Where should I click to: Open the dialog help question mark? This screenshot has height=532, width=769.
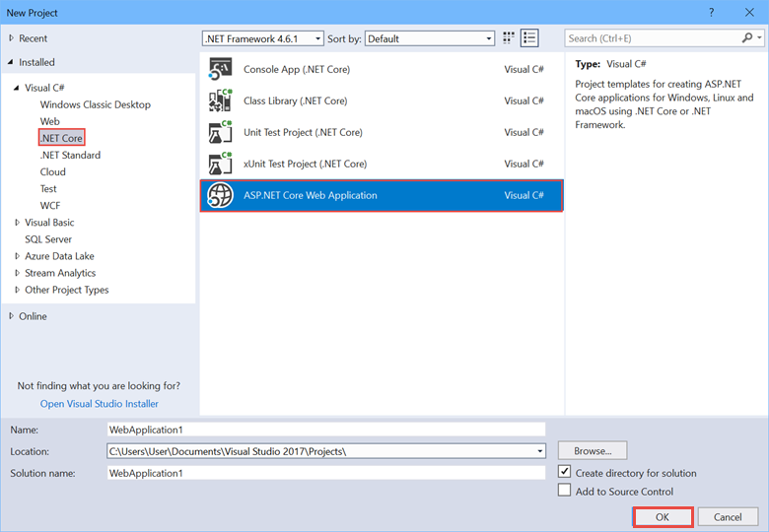[711, 12]
